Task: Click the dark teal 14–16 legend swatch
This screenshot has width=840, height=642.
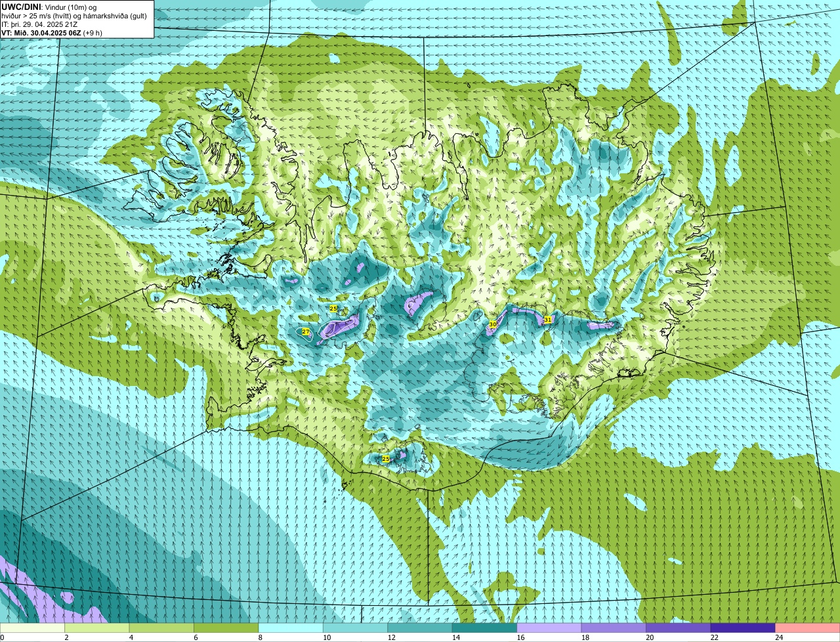Action: (484, 628)
